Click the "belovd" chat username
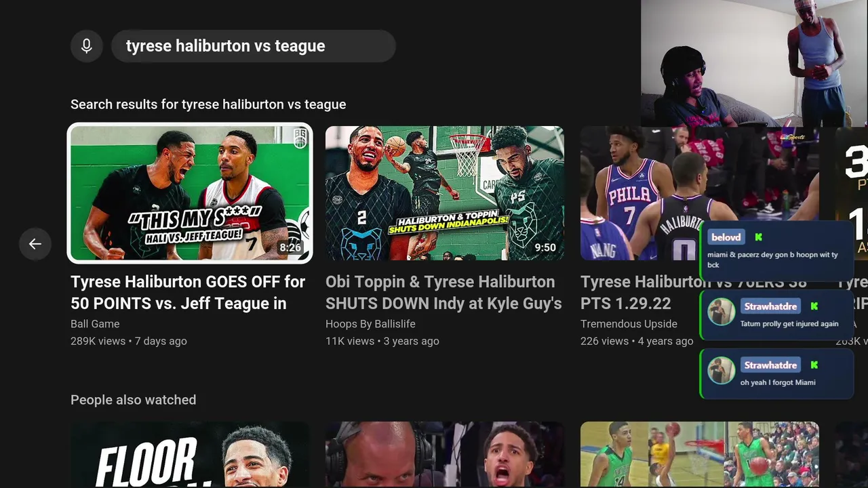 (726, 237)
